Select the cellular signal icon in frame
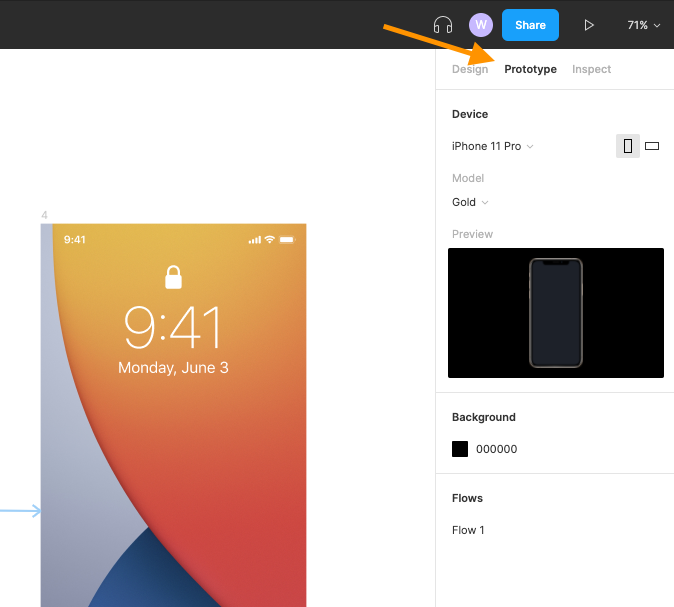 coord(254,240)
